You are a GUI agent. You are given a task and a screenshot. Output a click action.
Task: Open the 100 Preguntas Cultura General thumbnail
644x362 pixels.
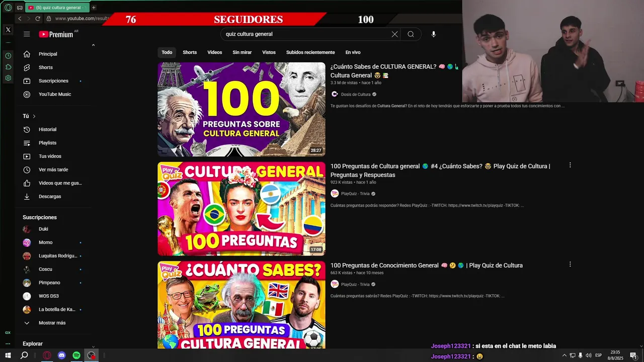click(242, 109)
